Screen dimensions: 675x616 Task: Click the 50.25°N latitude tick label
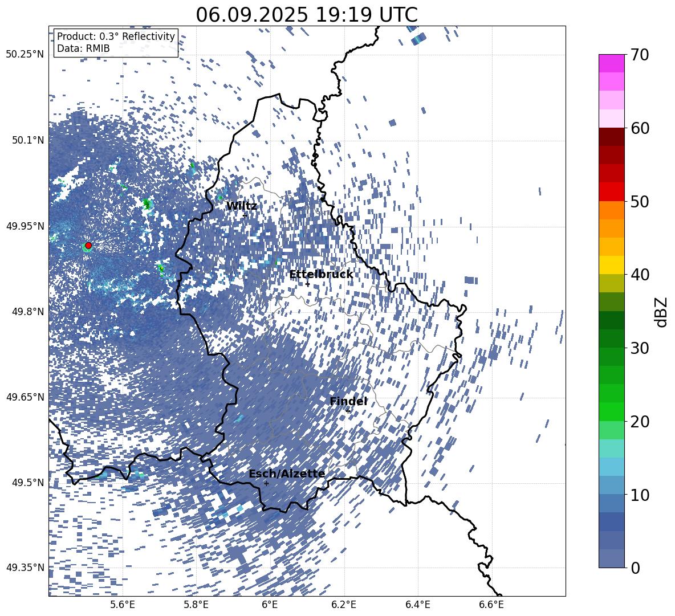tap(25, 55)
